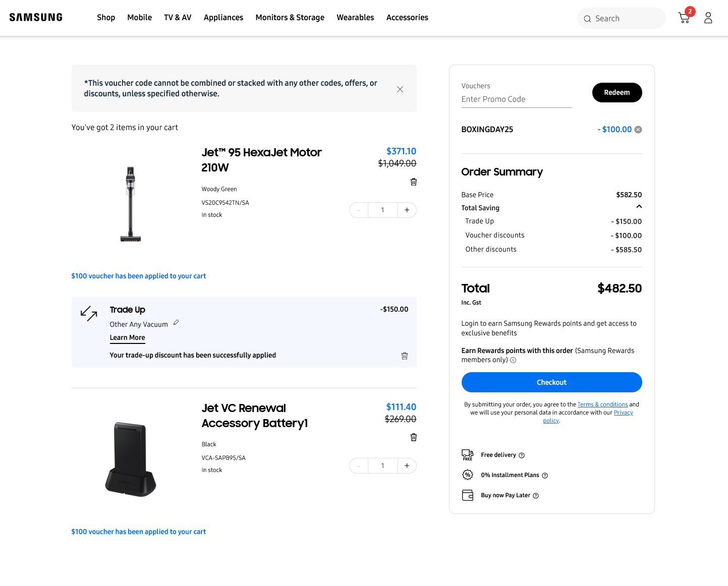Increase quantity of Jet VC Renewal Battery
Image resolution: width=728 pixels, height=586 pixels.
point(407,466)
